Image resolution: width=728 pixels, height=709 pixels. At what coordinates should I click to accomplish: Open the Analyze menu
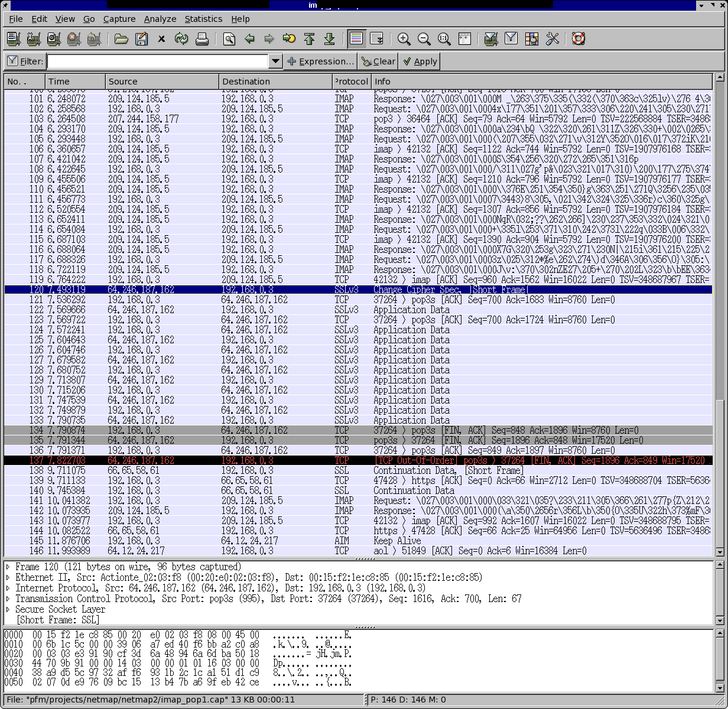pos(160,19)
